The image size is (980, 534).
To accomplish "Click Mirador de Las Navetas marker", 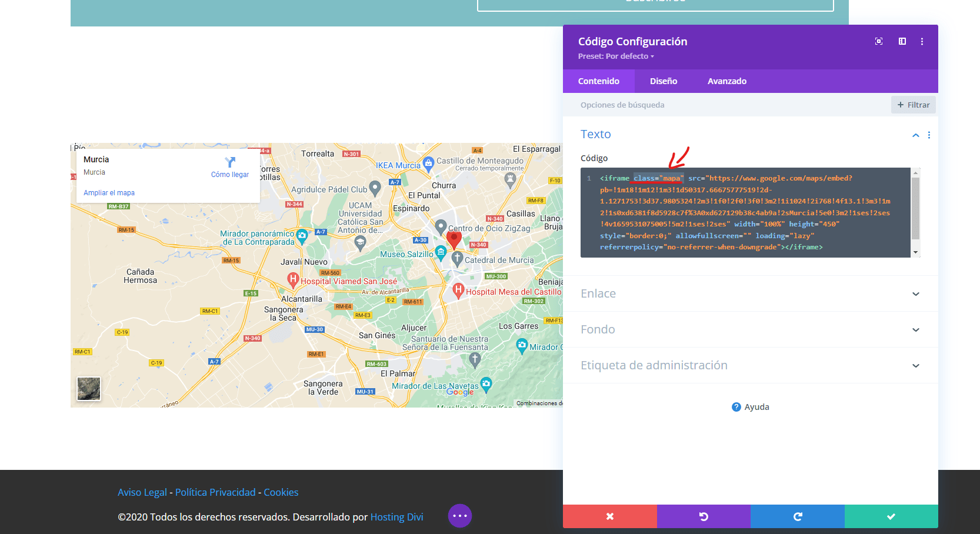I will click(x=486, y=385).
